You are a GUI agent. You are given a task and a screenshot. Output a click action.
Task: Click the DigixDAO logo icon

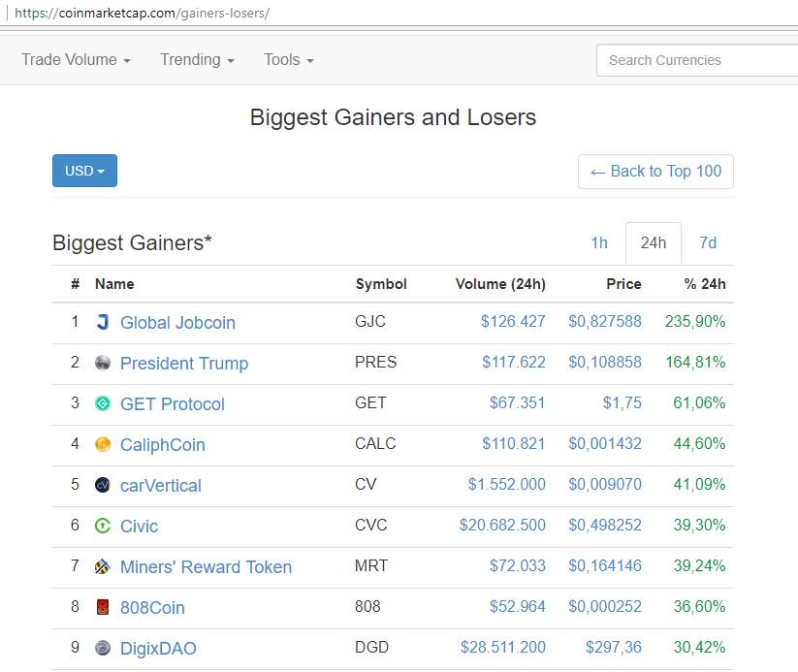(x=103, y=648)
